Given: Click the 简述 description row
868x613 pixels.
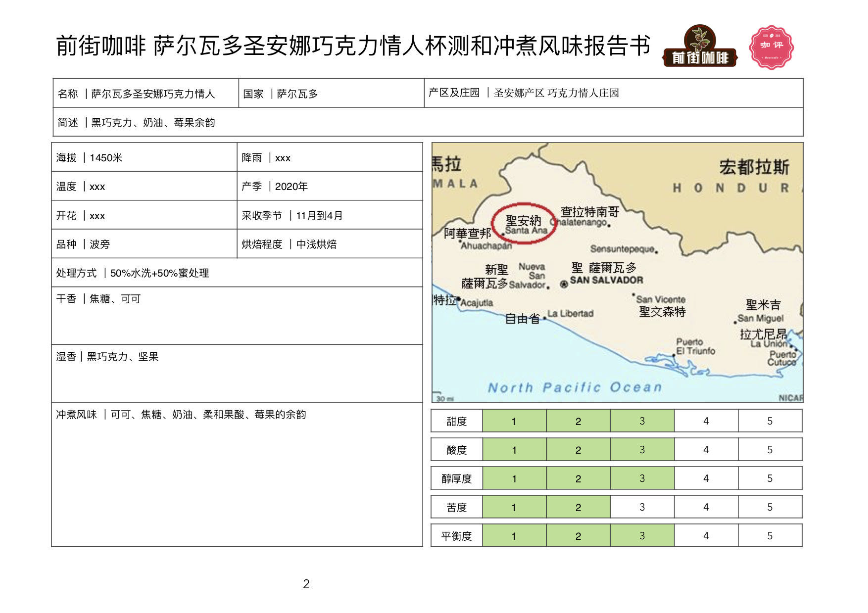Looking at the screenshot, I should [428, 122].
